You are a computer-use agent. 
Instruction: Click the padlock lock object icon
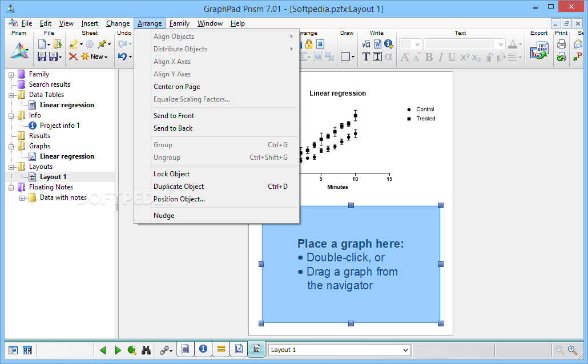[x=309, y=45]
